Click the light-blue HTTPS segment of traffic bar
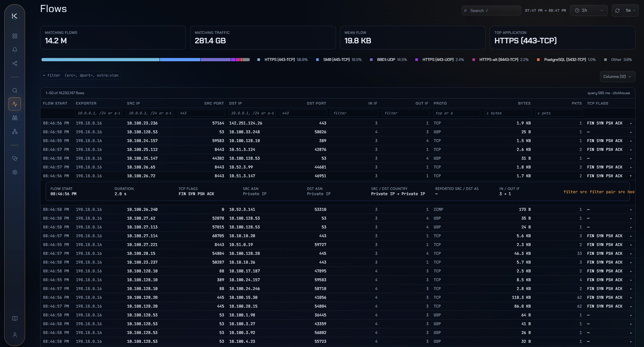Screen dimensions: 644x347 click(x=100, y=60)
